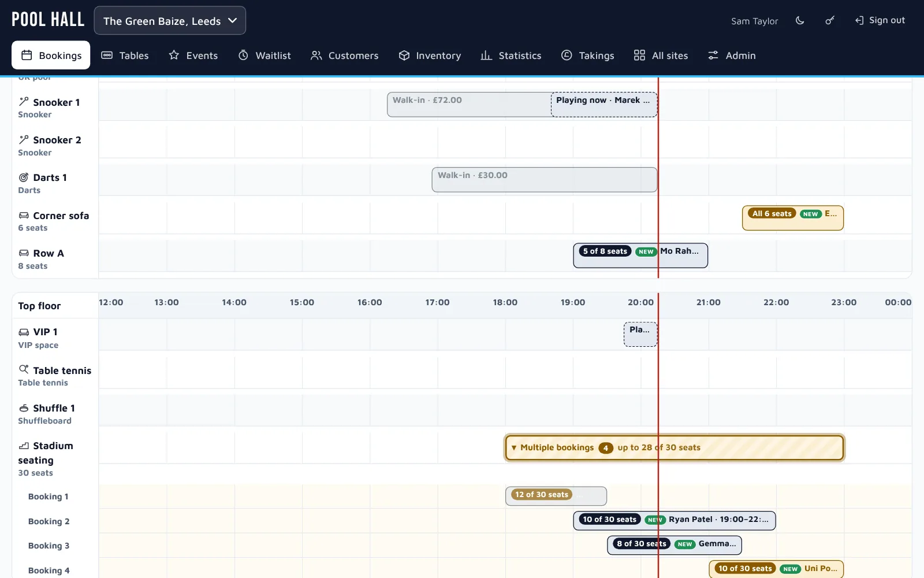This screenshot has height=578, width=924.
Task: Click the Sign out link
Action: 880,20
